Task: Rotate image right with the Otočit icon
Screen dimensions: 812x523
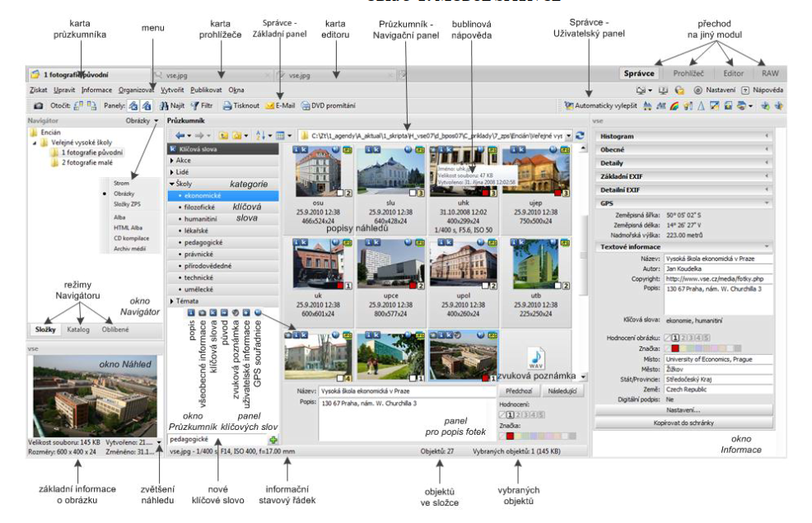Action: (x=91, y=105)
